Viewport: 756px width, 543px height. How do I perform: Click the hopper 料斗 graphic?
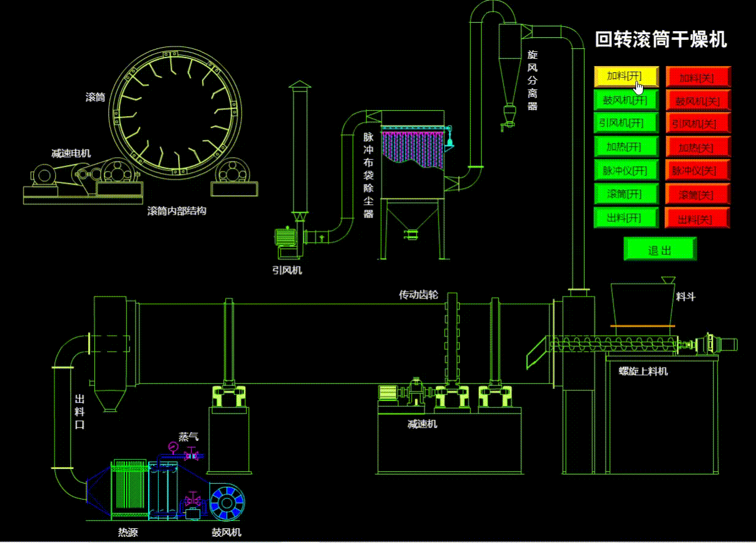point(642,305)
